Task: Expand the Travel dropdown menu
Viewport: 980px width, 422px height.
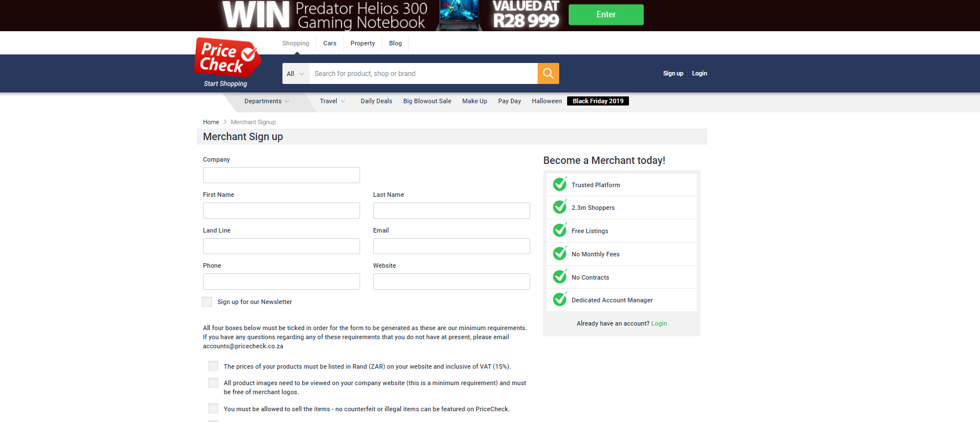Action: tap(332, 101)
